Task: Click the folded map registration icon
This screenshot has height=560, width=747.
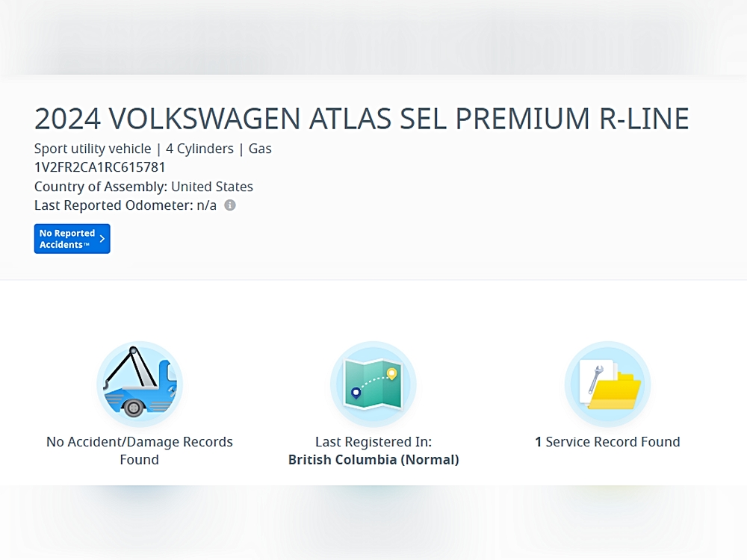Action: (373, 385)
